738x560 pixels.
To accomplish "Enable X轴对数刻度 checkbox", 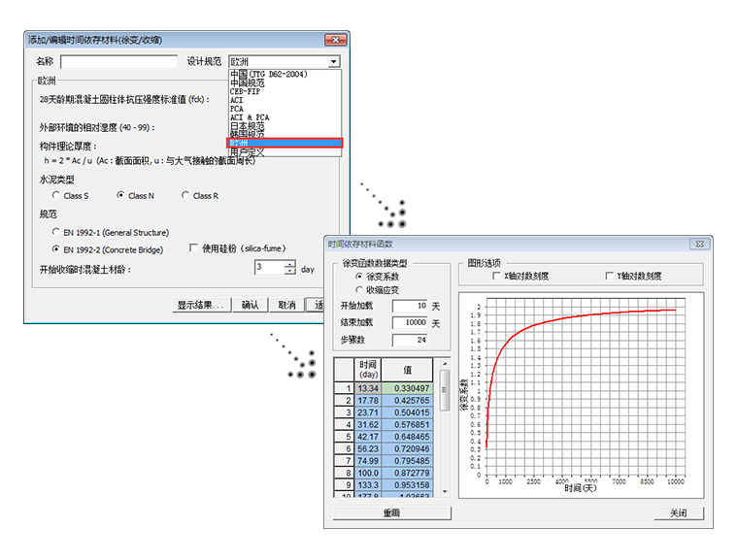I will click(x=495, y=276).
